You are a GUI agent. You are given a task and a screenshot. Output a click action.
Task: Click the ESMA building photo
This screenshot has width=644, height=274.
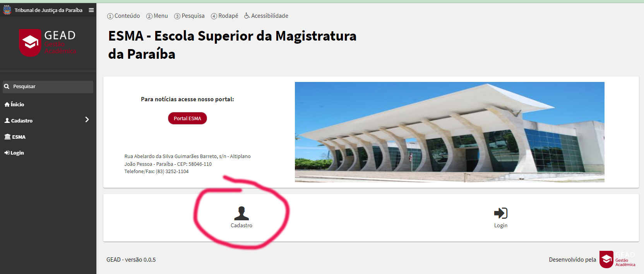point(449,132)
